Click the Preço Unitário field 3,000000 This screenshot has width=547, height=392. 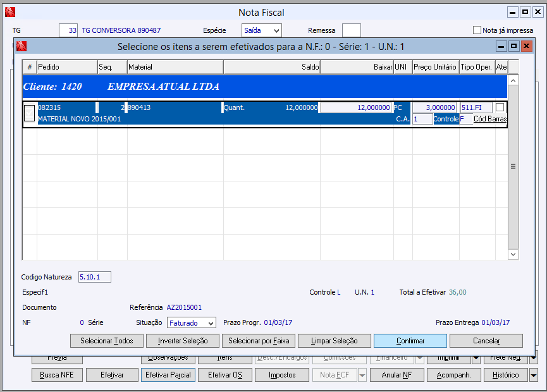coord(434,107)
